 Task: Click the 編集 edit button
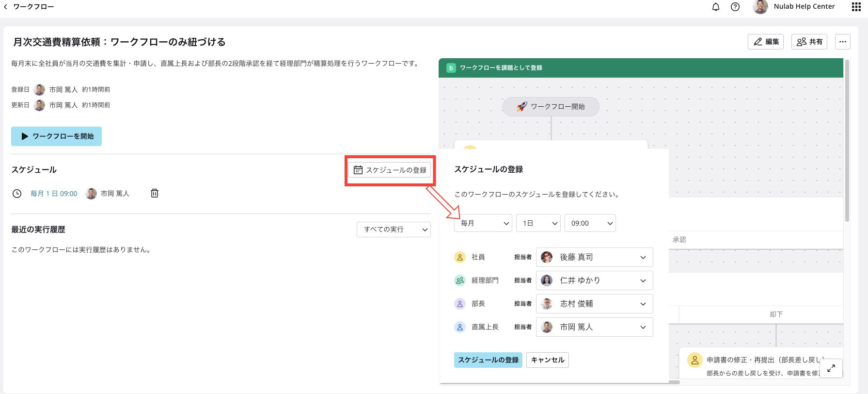766,42
